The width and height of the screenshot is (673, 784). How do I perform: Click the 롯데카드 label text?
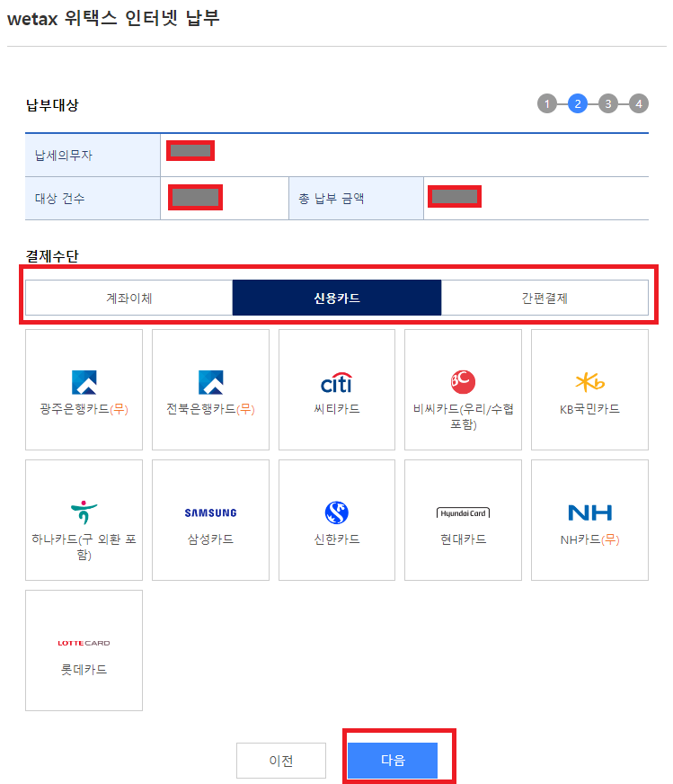[x=84, y=670]
